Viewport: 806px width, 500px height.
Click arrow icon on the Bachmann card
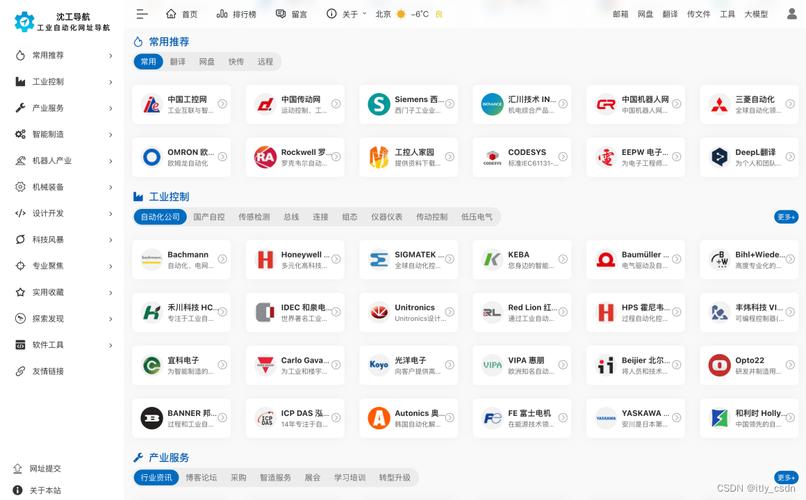(222, 260)
